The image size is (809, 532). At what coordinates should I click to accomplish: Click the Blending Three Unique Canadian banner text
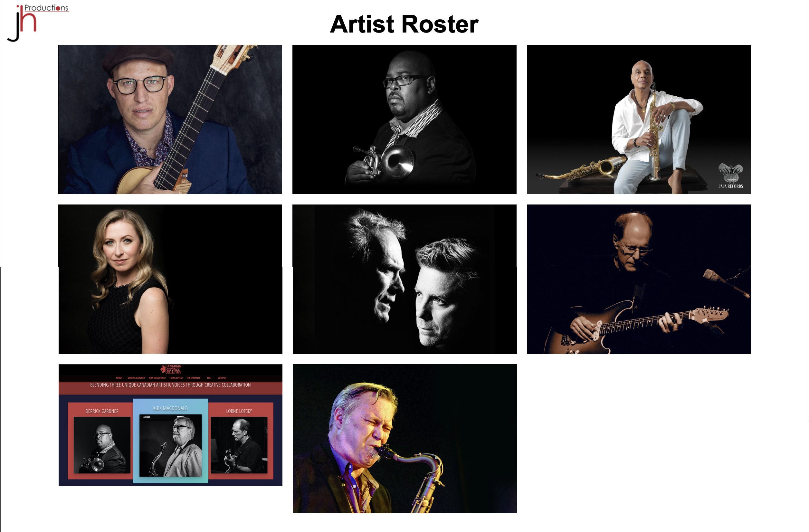170,385
